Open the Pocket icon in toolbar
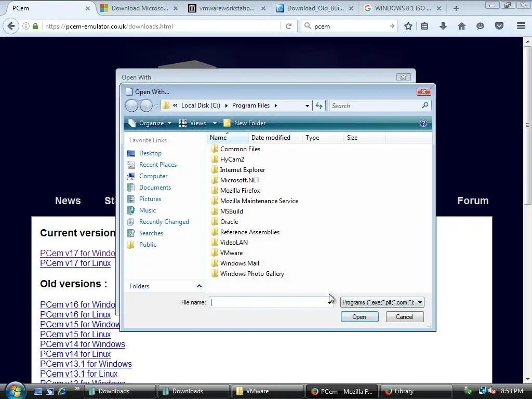Viewport: 532px width, 399px height. tap(499, 26)
